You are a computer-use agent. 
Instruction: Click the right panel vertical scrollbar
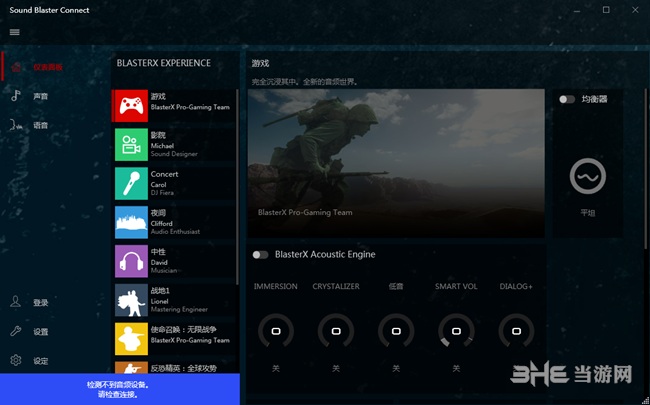[x=645, y=169]
